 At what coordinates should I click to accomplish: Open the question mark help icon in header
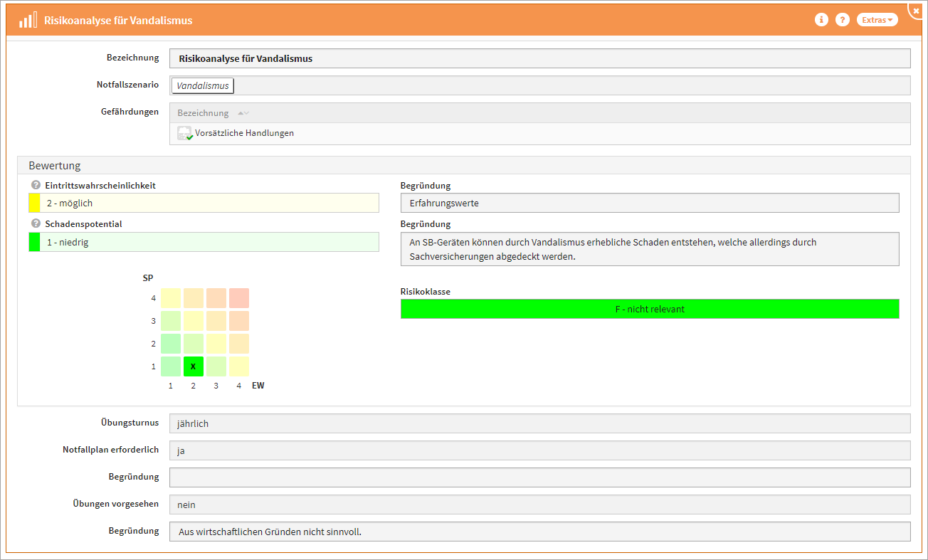[843, 20]
